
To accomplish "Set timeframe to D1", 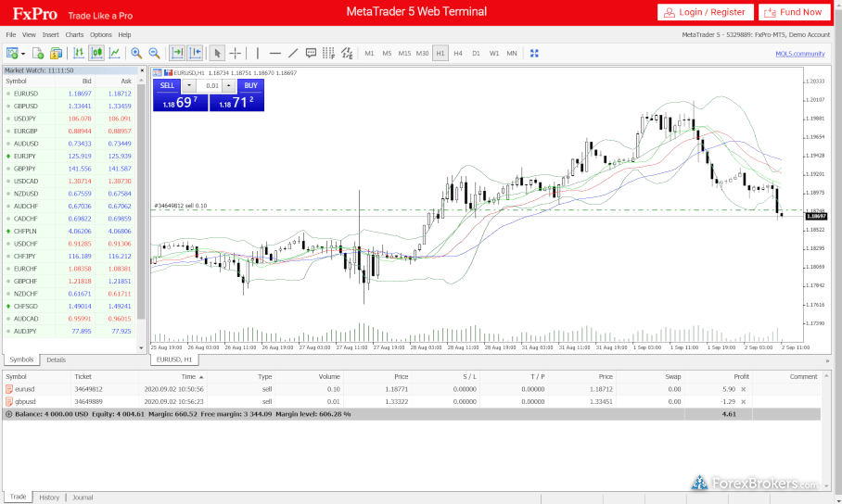I will point(476,53).
